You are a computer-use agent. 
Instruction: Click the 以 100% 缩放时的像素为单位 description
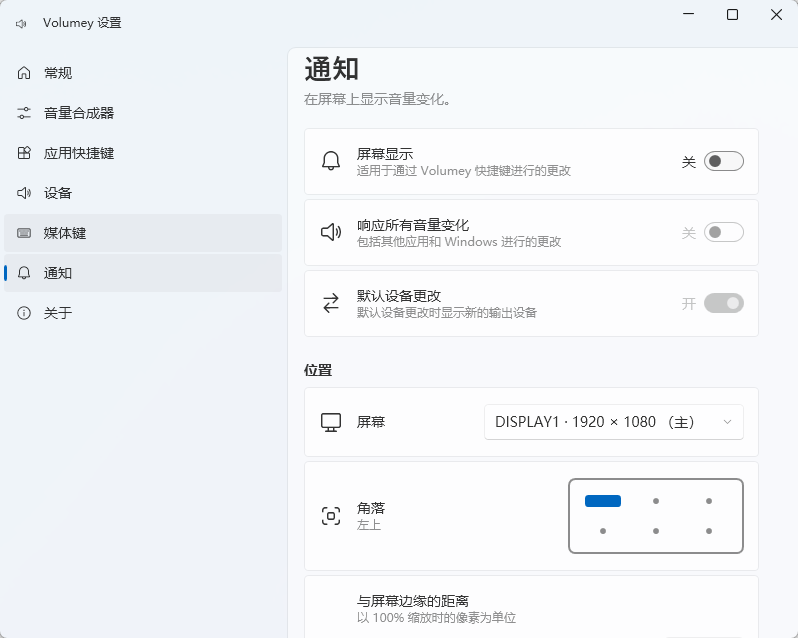point(436,618)
